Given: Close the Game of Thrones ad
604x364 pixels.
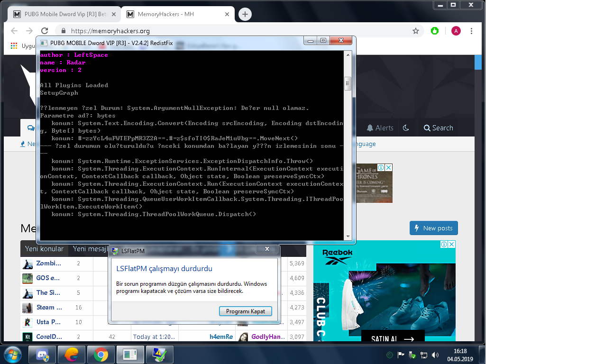Looking at the screenshot, I should pos(389,167).
